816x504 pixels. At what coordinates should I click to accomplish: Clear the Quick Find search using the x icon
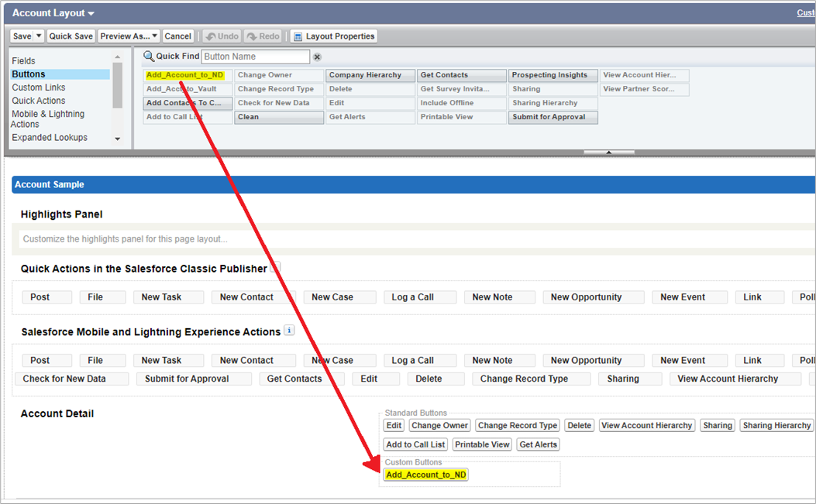pyautogui.click(x=318, y=57)
